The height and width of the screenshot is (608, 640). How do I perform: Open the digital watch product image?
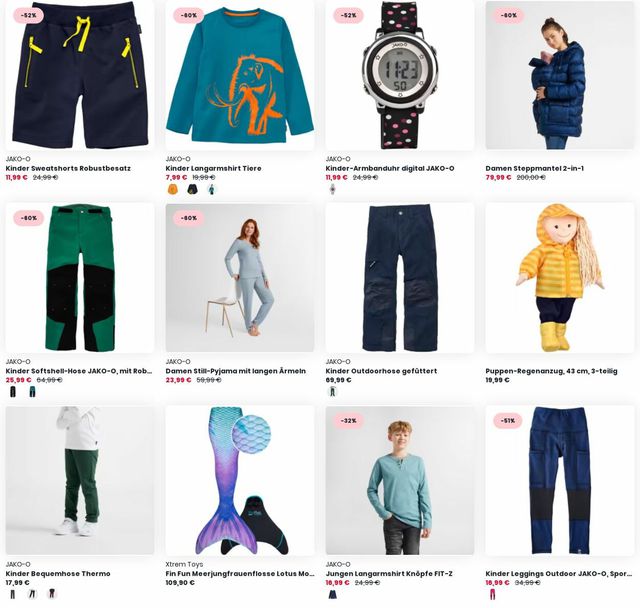400,75
